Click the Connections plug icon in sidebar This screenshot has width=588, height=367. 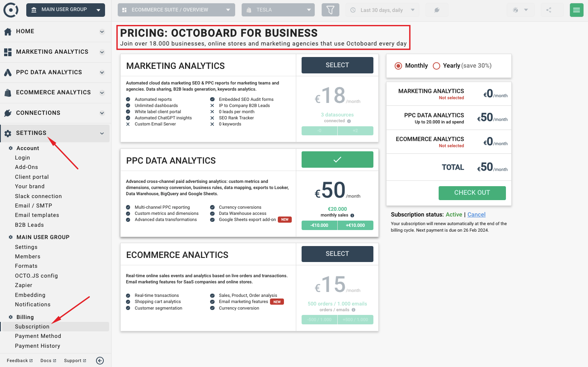(x=8, y=113)
